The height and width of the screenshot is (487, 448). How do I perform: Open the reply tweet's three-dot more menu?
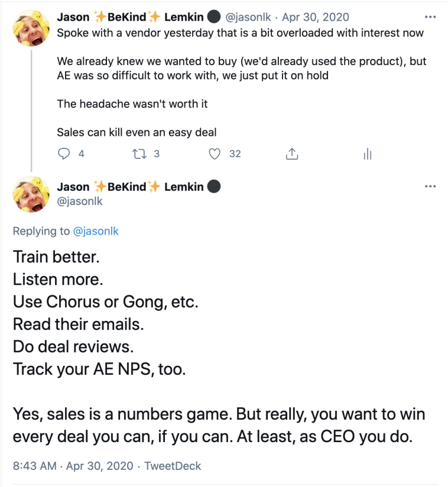pyautogui.click(x=430, y=187)
